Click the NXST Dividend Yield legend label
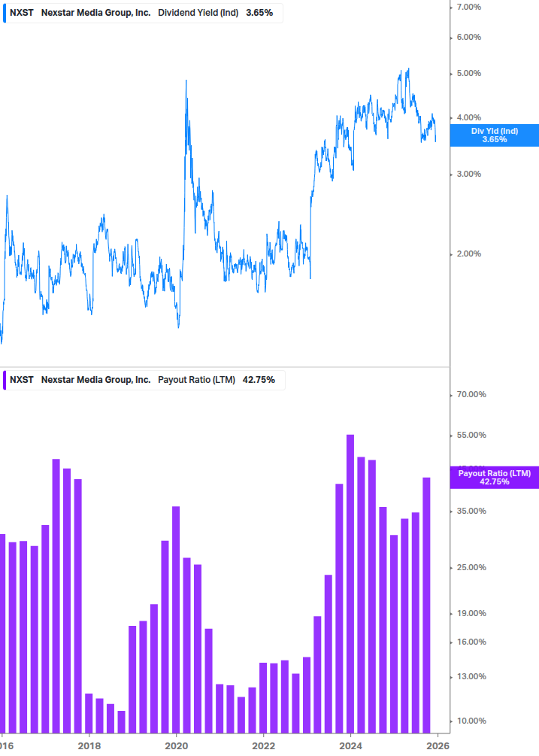 [143, 13]
